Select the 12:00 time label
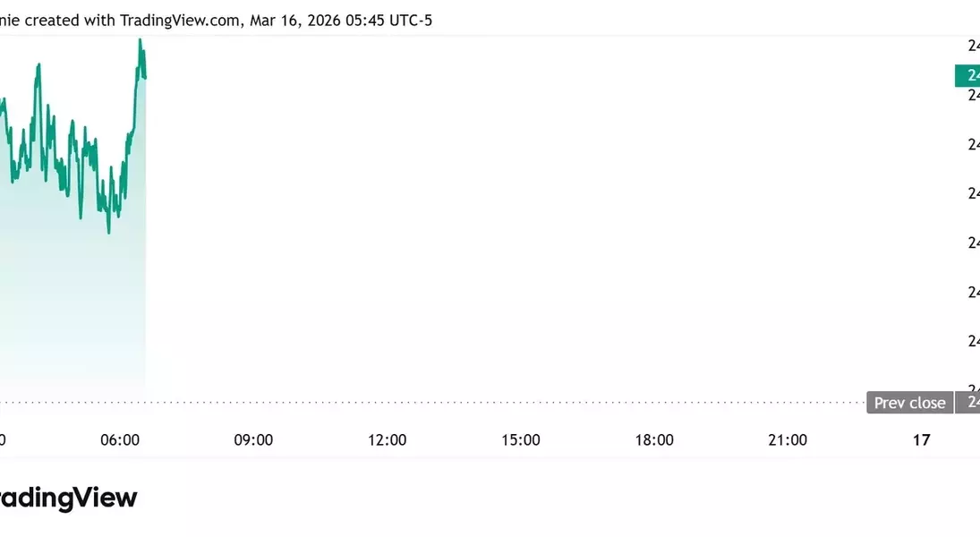The height and width of the screenshot is (537, 980). (x=387, y=439)
